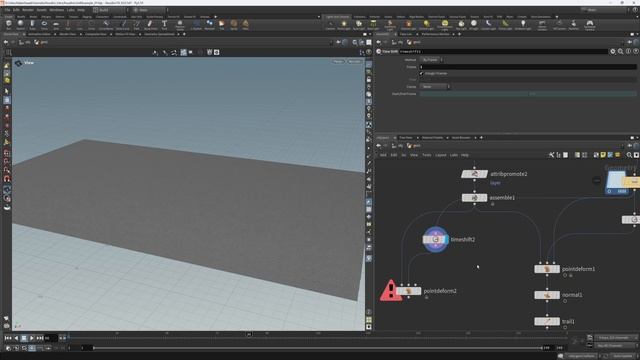This screenshot has height=360, width=640.
Task: Stop timeline playback
Action: point(24,338)
